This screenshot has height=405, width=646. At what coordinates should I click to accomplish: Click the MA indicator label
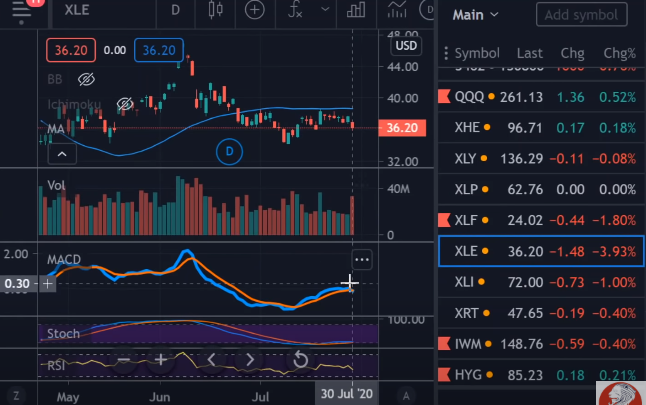pyautogui.click(x=56, y=129)
